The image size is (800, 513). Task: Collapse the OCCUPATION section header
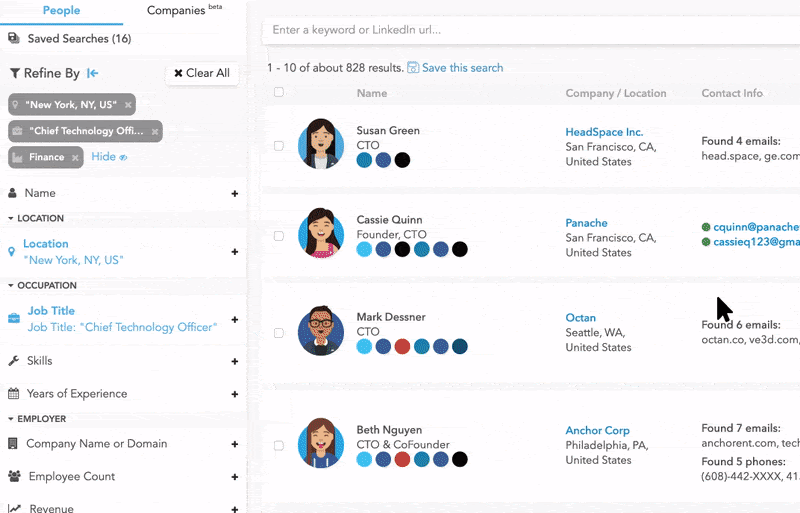(42, 285)
